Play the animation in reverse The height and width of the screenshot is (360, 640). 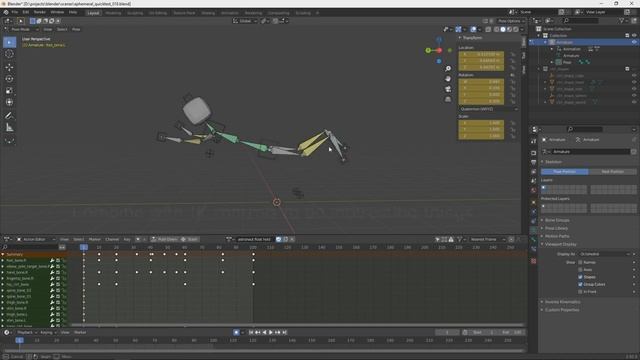pos(264,332)
